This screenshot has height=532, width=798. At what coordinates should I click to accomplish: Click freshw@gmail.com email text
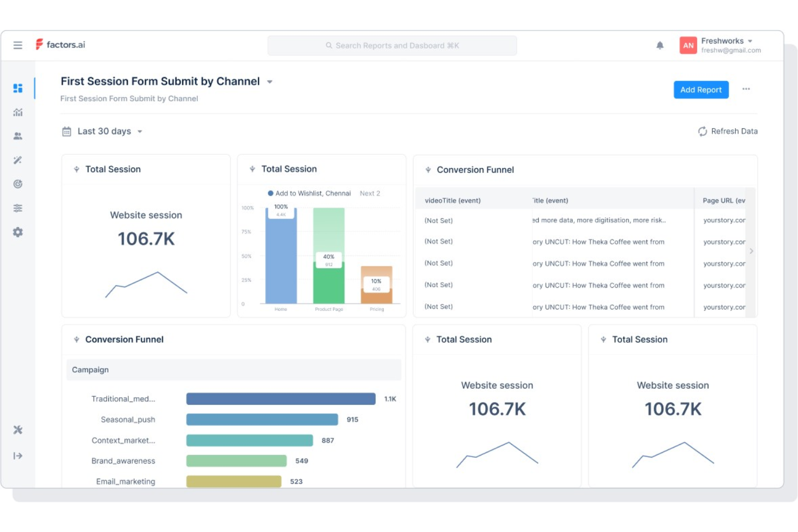(x=731, y=51)
